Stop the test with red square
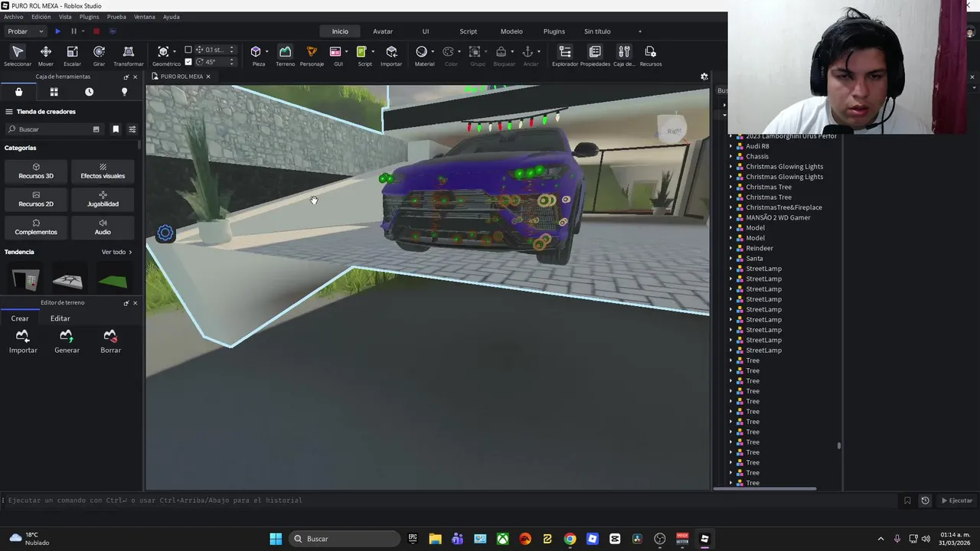The height and width of the screenshot is (551, 980). (96, 31)
